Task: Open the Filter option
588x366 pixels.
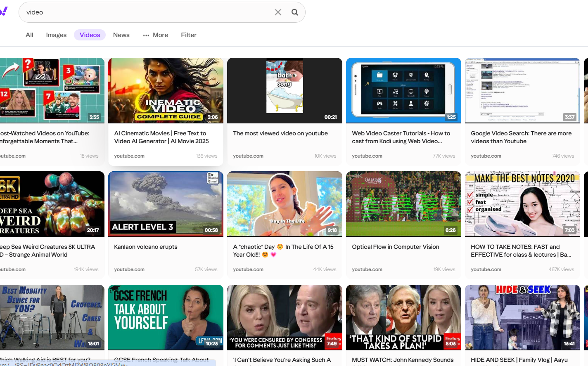Action: (x=189, y=35)
